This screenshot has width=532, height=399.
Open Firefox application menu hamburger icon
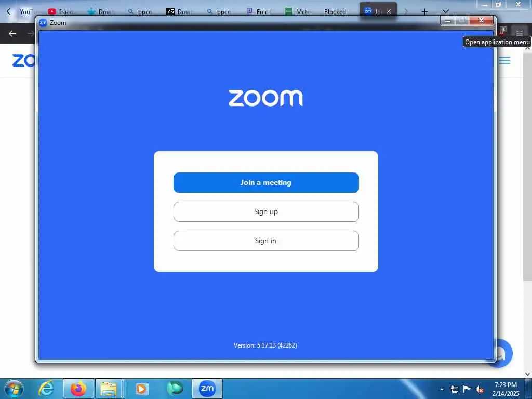[519, 33]
